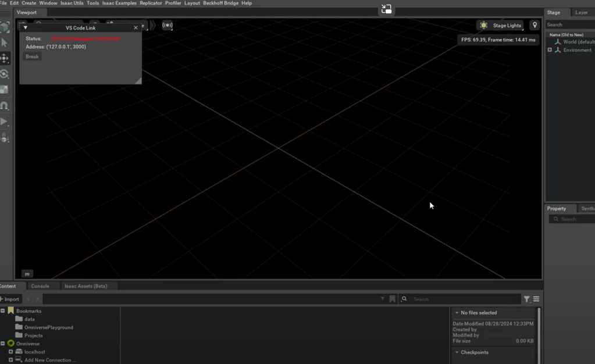Viewport: 595px width, 364px height.
Task: Open the Content browser filter icon
Action: click(x=526, y=299)
